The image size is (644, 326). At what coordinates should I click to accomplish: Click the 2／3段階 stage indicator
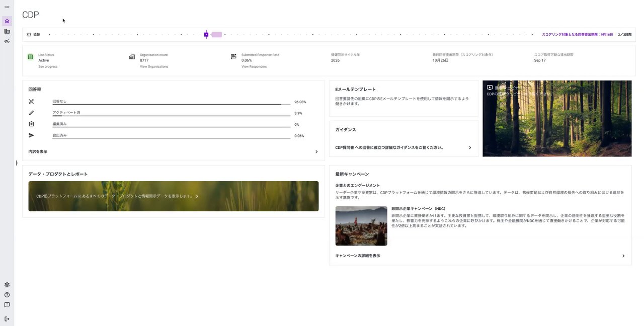coord(624,35)
